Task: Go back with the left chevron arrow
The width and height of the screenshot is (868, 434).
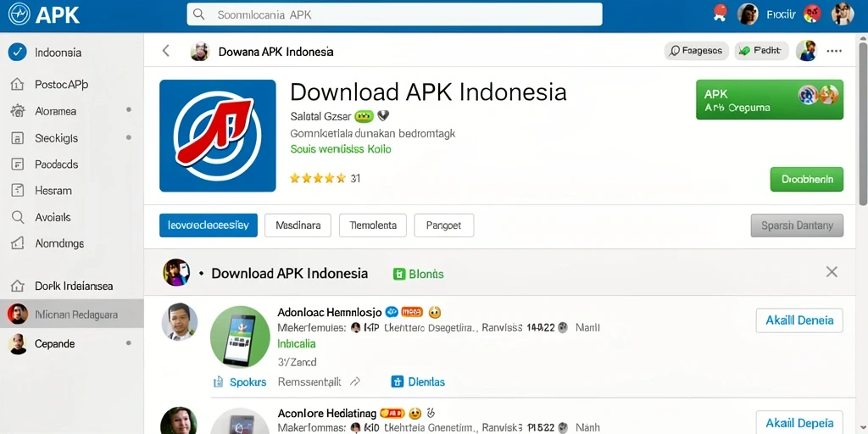Action: pyautogui.click(x=165, y=51)
